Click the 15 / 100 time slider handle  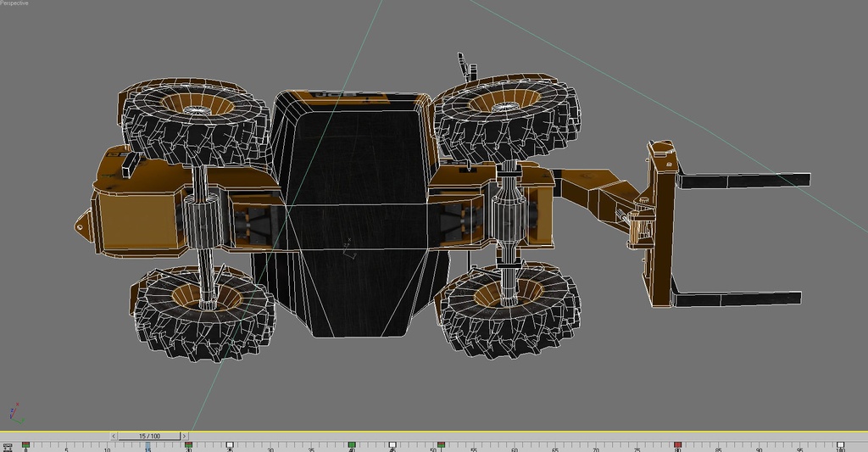[x=149, y=437]
